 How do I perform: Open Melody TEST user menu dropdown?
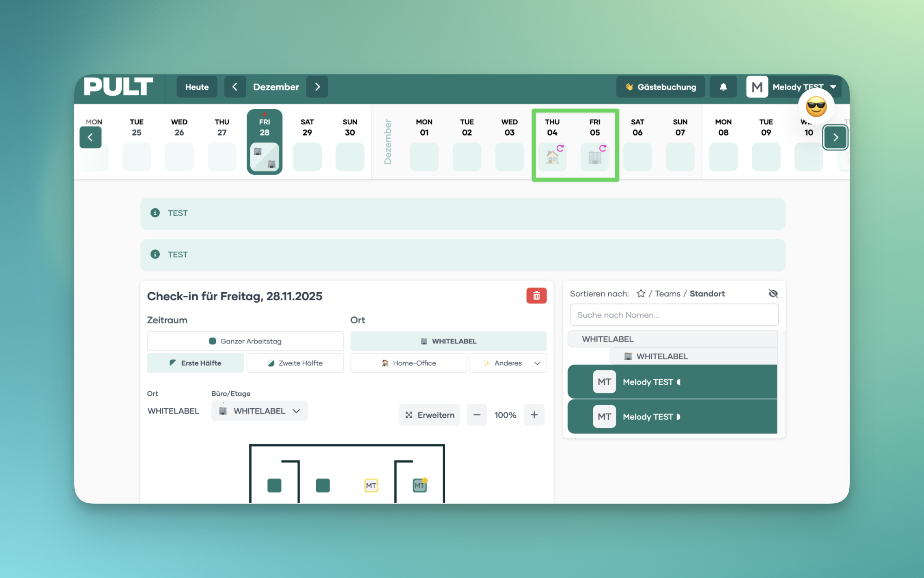[833, 87]
